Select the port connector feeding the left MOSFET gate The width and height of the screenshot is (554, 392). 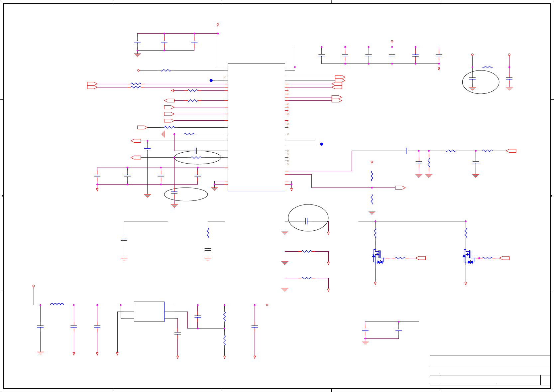pos(420,258)
